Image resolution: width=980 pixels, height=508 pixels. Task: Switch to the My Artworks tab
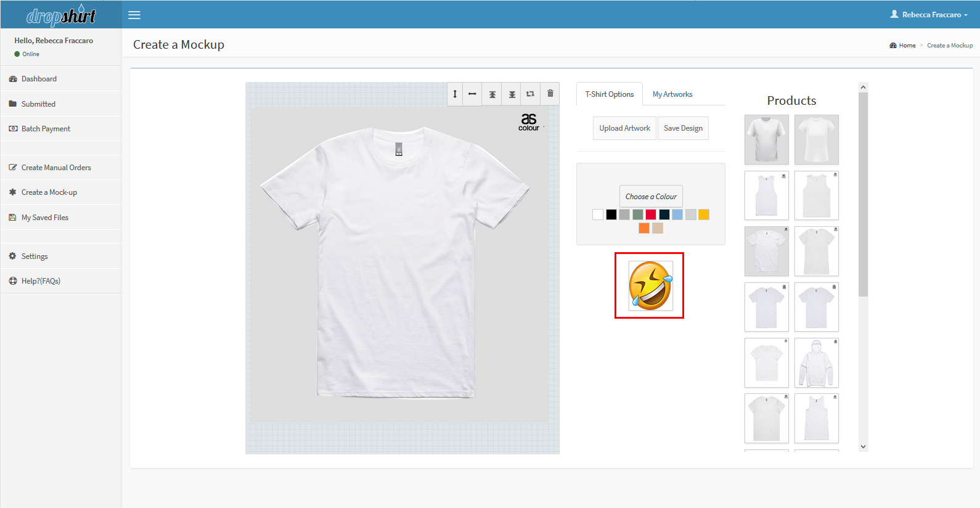pyautogui.click(x=672, y=94)
